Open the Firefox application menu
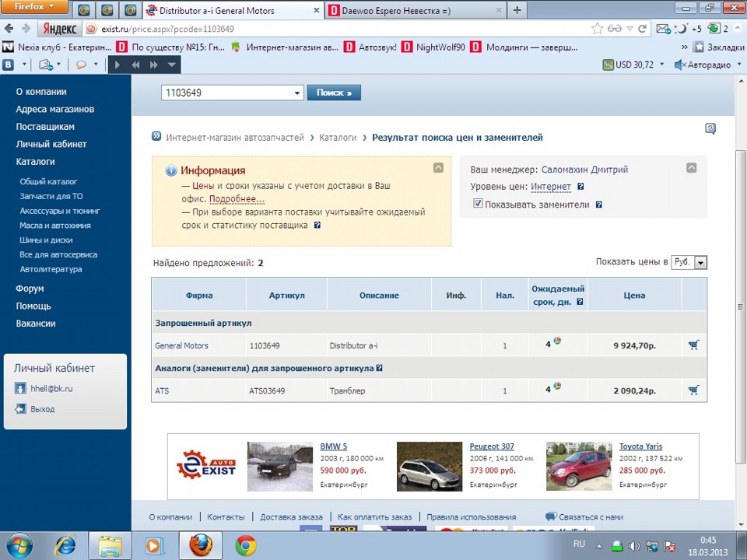Viewport: 747px width, 560px height. pyautogui.click(x=33, y=7)
